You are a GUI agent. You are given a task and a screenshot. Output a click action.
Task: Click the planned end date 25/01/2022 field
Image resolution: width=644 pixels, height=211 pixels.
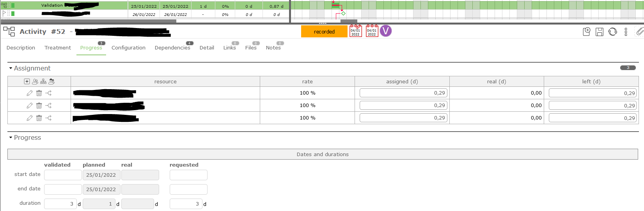(101, 189)
